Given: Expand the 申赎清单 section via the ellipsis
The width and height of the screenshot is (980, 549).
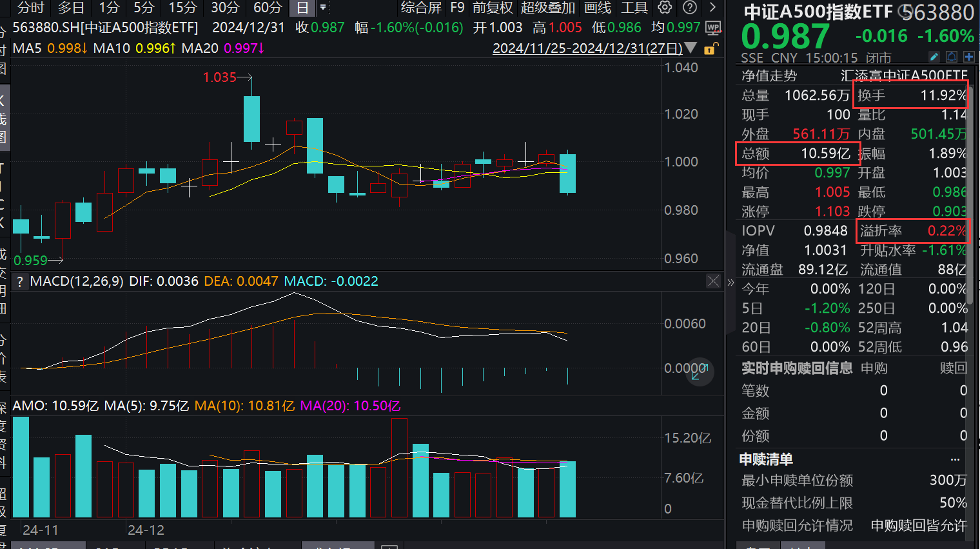Looking at the screenshot, I should [x=954, y=459].
